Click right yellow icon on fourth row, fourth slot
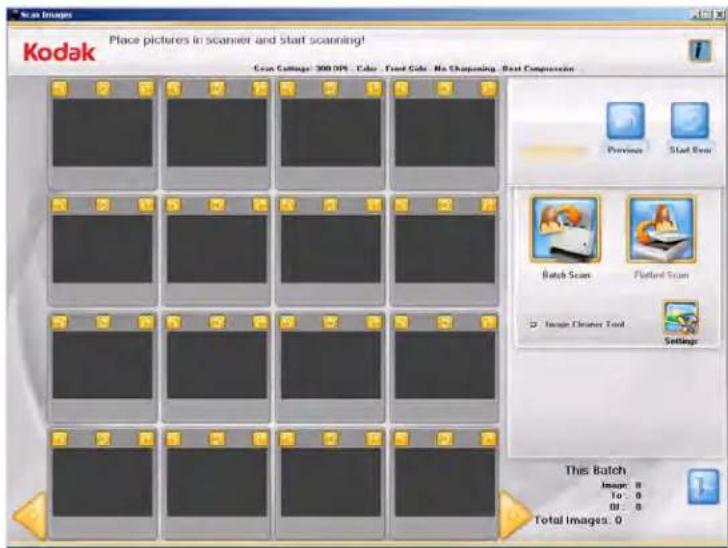 pyautogui.click(x=488, y=438)
